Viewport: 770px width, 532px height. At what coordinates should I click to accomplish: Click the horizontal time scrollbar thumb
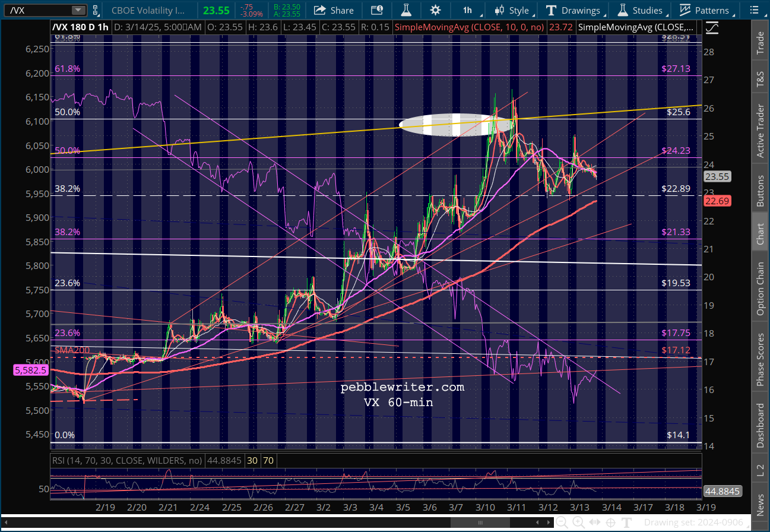(479, 522)
